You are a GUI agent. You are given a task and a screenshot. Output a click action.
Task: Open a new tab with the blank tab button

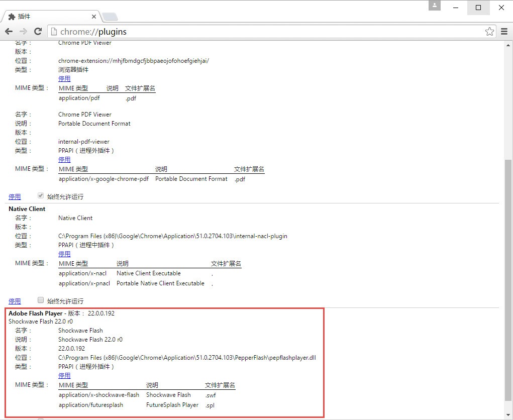110,17
